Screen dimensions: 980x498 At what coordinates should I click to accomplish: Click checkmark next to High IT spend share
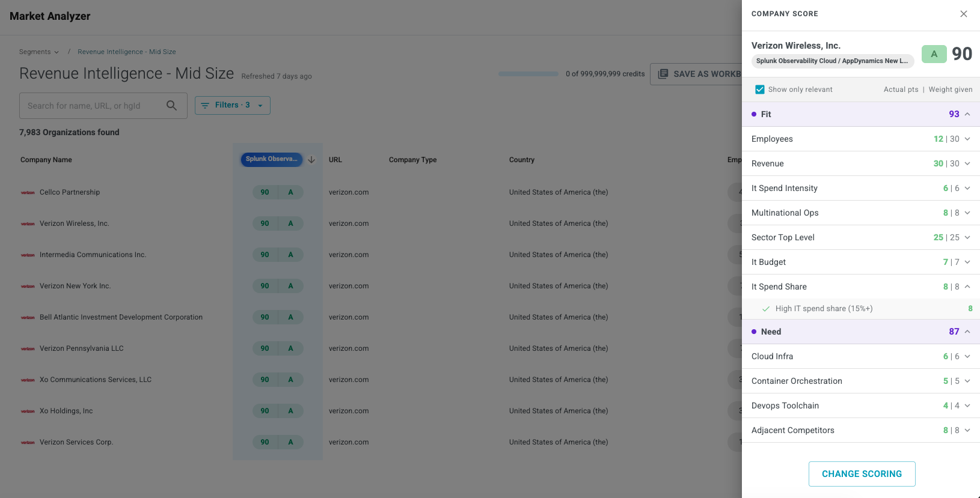(766, 309)
